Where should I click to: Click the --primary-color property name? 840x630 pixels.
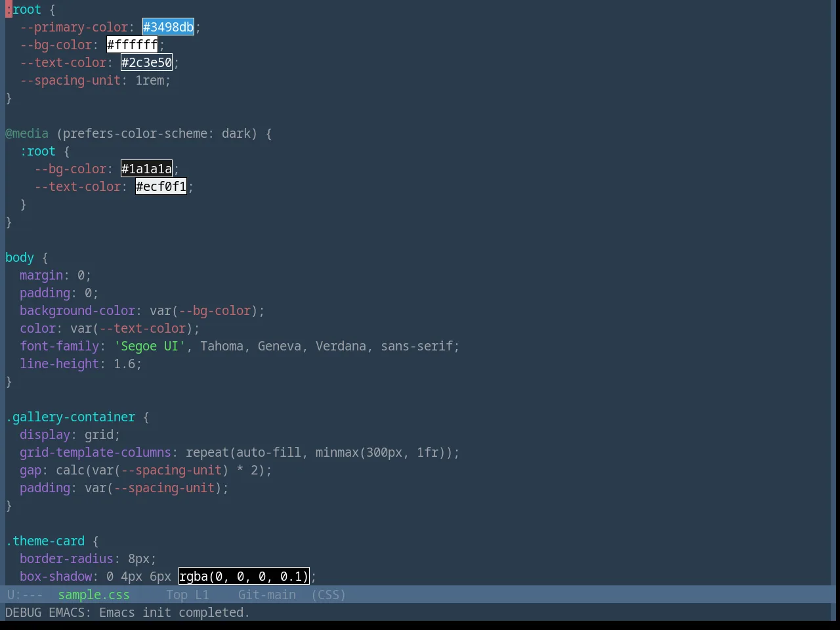coord(74,27)
